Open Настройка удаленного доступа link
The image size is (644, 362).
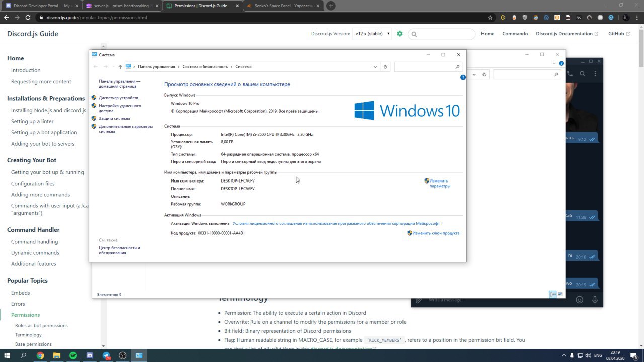(x=120, y=108)
